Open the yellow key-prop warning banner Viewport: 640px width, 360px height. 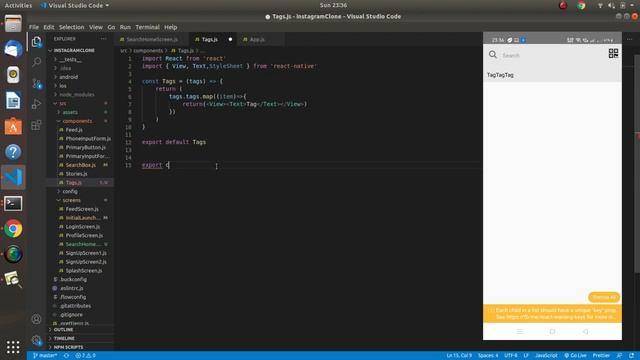click(x=552, y=313)
